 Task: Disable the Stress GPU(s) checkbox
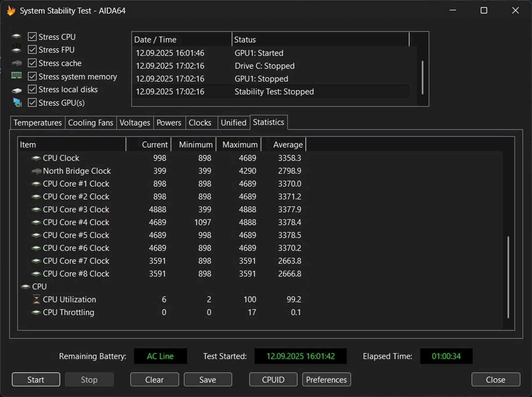[x=32, y=103]
